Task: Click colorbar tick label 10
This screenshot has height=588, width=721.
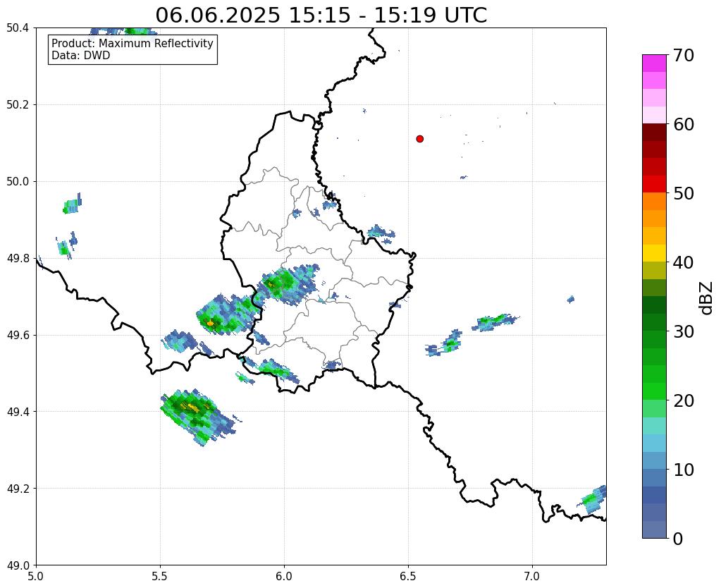Action: (684, 470)
